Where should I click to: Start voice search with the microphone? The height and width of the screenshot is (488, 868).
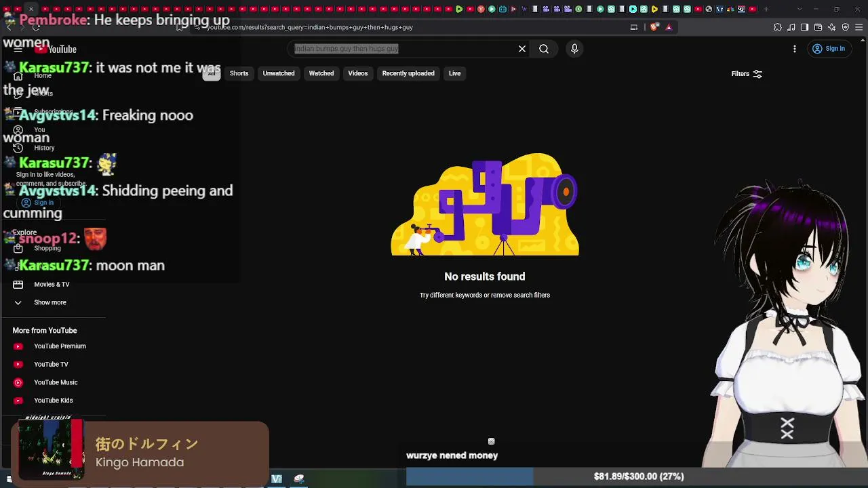pyautogui.click(x=574, y=49)
